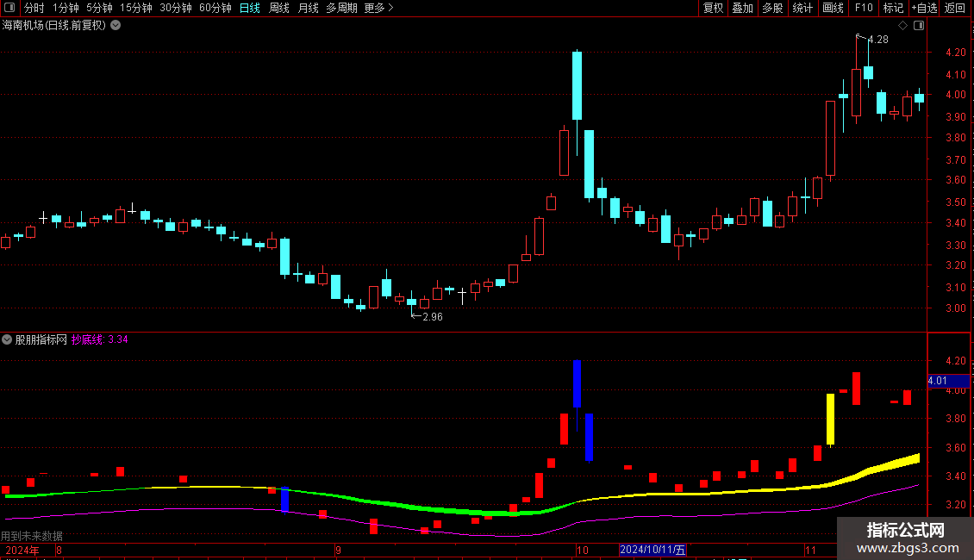This screenshot has width=974, height=560.
Task: Click month 11 on the time axis
Action: pos(810,550)
